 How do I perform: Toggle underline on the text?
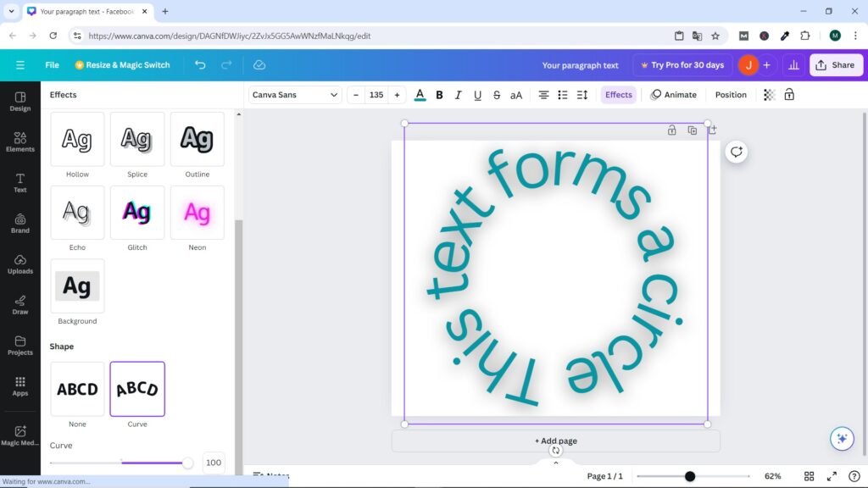click(x=477, y=95)
